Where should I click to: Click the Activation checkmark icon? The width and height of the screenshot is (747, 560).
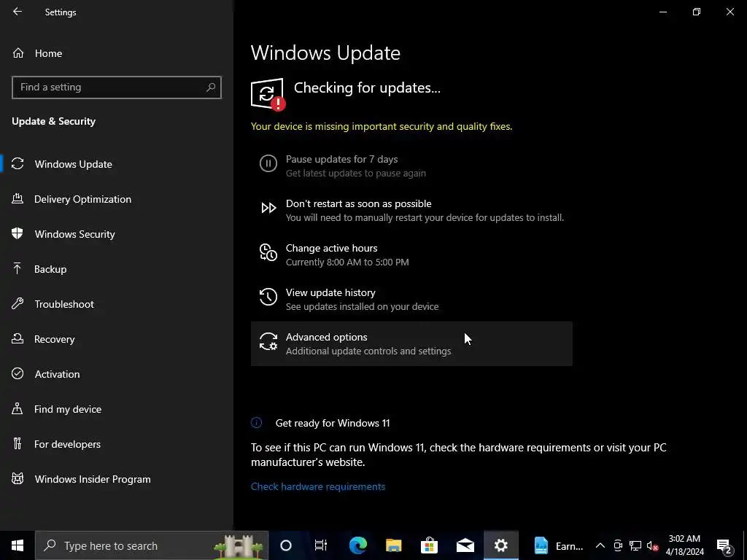tap(18, 373)
